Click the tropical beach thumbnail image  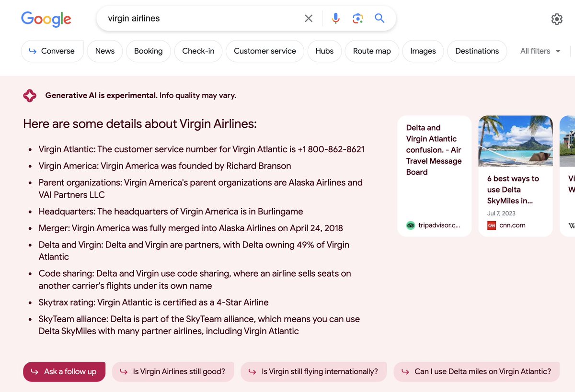tap(516, 141)
